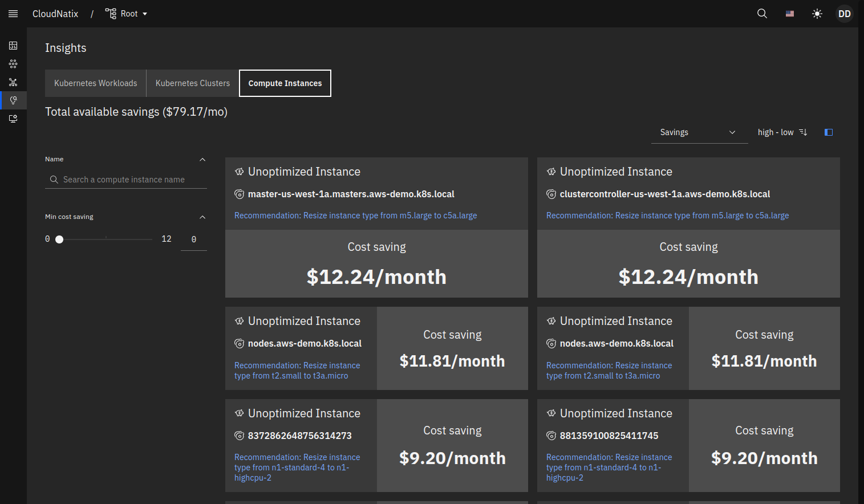The height and width of the screenshot is (504, 864).
Task: Click the compute instance name search field
Action: pos(131,180)
